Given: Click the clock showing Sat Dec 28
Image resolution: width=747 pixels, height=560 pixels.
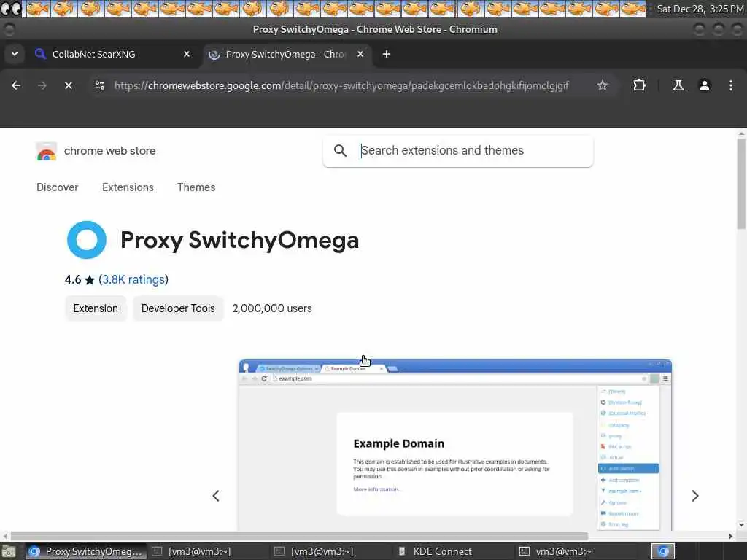Looking at the screenshot, I should (700, 9).
